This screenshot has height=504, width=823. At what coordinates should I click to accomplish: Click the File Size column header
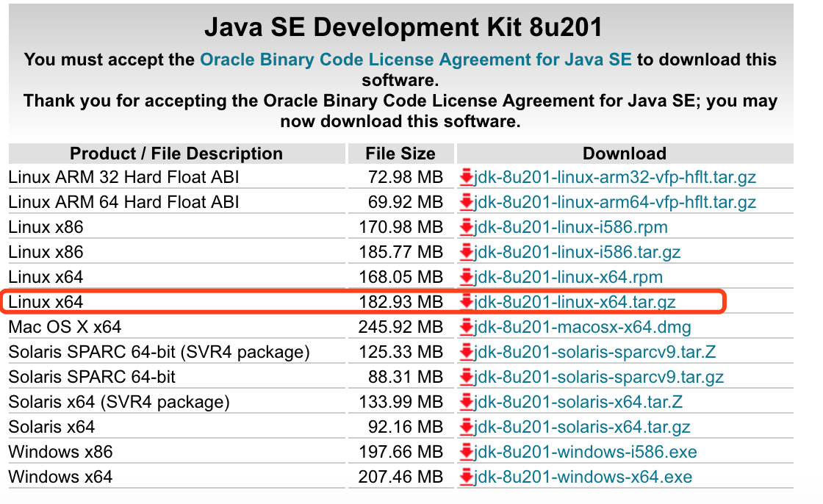400,154
